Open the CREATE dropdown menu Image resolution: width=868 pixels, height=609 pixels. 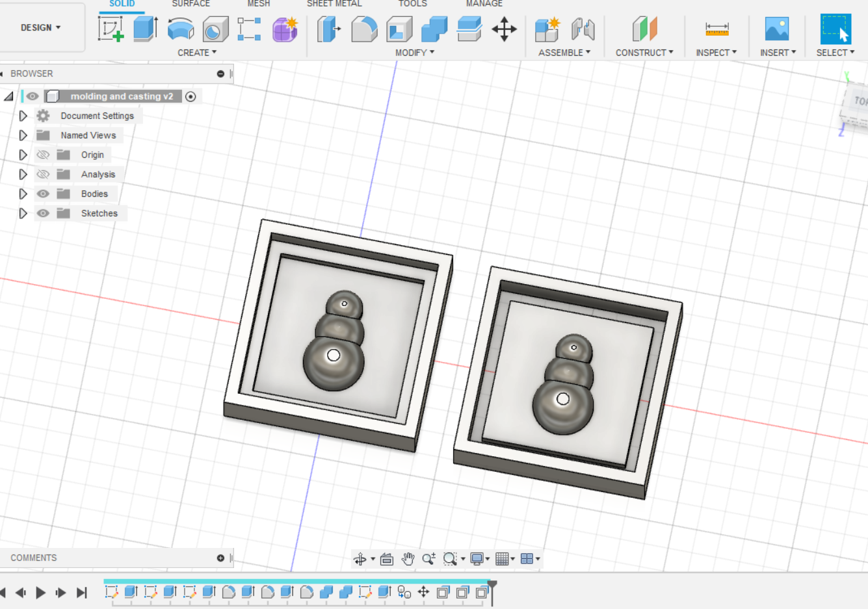(x=197, y=53)
